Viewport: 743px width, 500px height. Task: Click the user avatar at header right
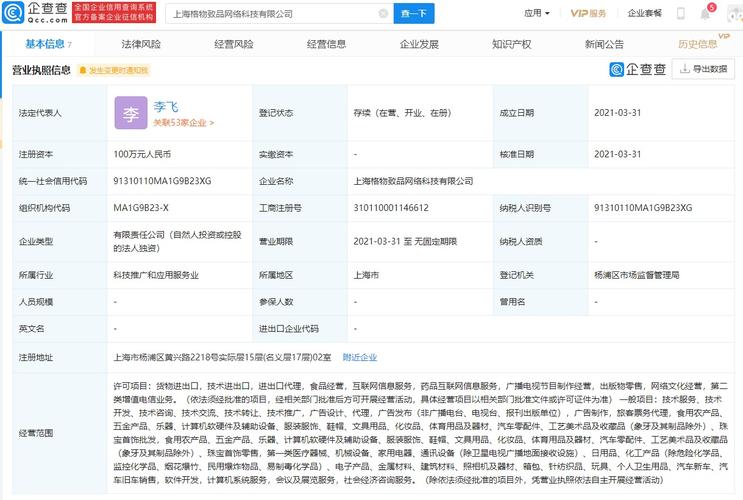point(735,13)
